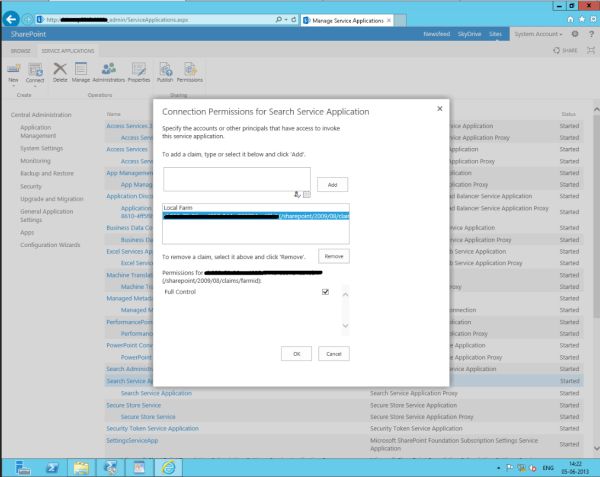Open Apps in left navigation
Image resolution: width=600 pixels, height=477 pixels.
click(x=27, y=233)
